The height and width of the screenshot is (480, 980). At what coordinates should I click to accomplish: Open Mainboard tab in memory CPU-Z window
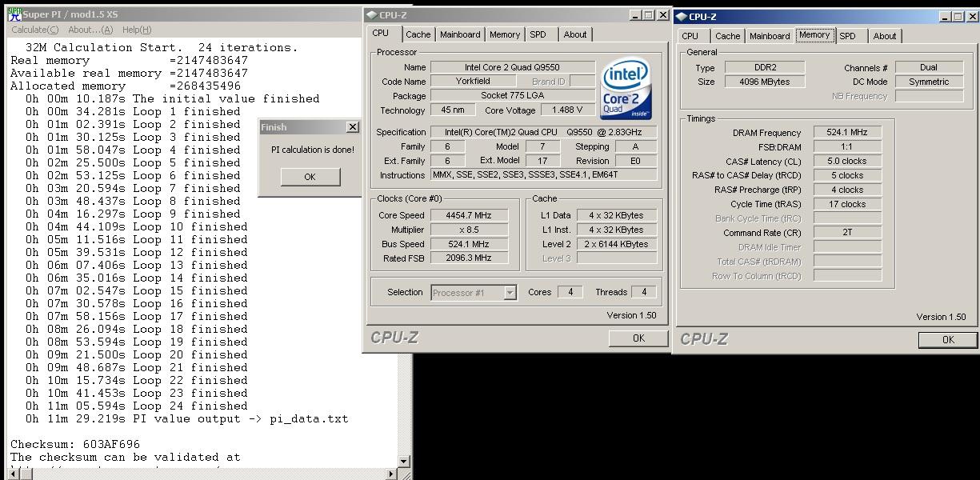click(x=770, y=36)
